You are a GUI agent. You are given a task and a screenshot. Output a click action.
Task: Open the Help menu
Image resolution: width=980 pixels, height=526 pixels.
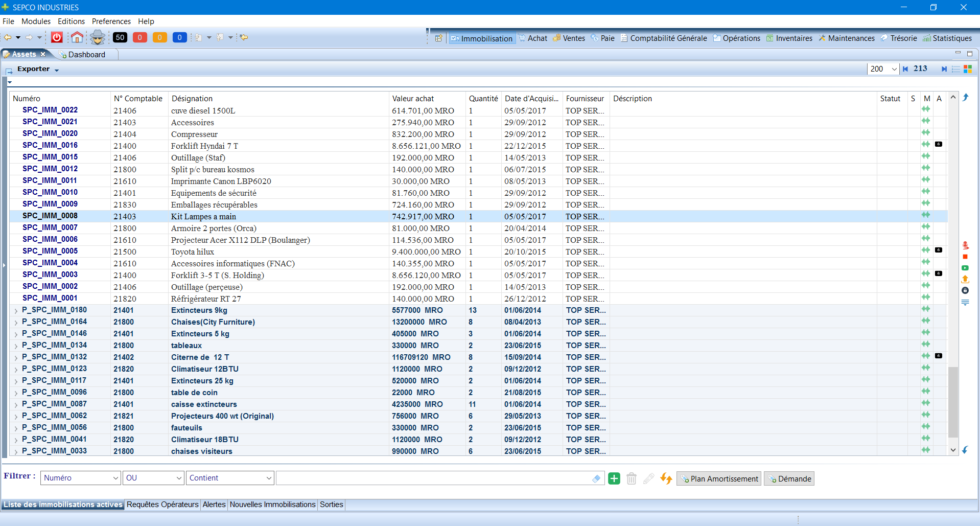tap(146, 21)
